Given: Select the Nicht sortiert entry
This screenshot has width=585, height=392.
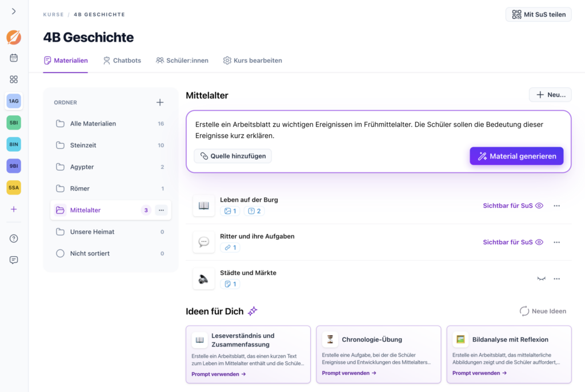Looking at the screenshot, I should pos(110,253).
